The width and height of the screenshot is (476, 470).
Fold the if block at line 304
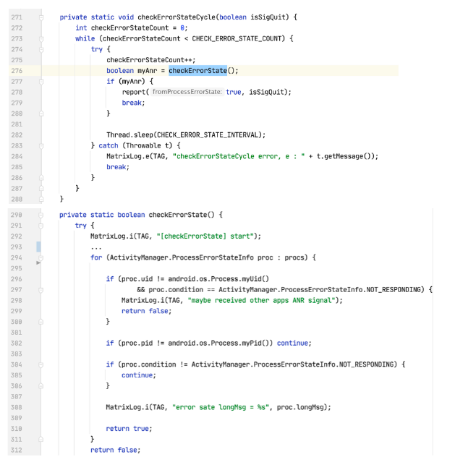[41, 364]
